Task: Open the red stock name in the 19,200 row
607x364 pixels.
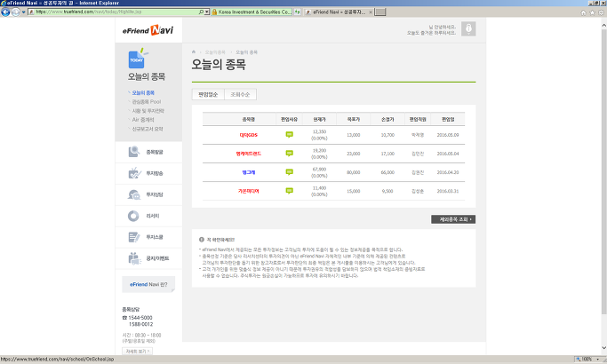Action: [x=249, y=154]
